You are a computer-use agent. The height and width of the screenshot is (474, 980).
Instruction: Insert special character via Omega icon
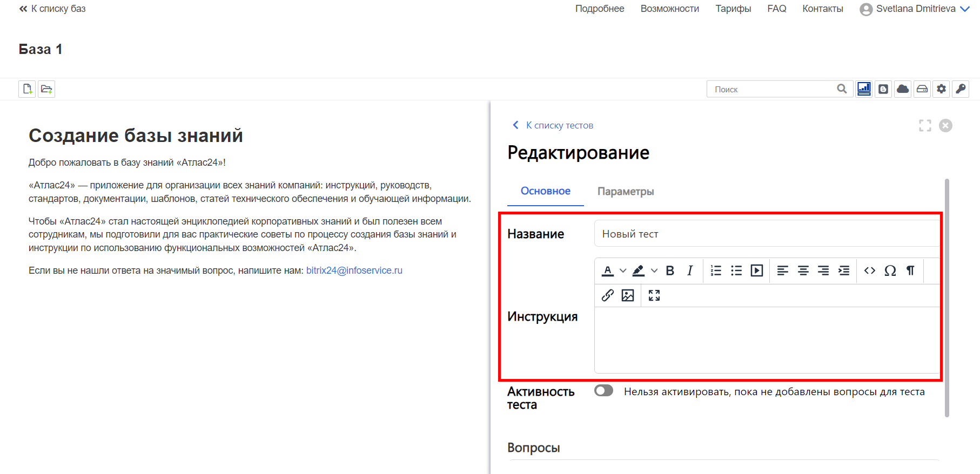coord(890,271)
